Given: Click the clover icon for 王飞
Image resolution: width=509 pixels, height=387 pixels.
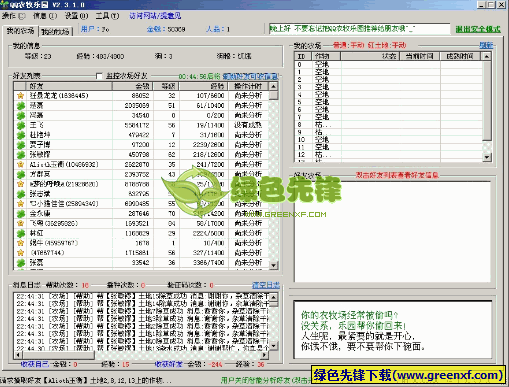Looking at the screenshot, I should 21,125.
